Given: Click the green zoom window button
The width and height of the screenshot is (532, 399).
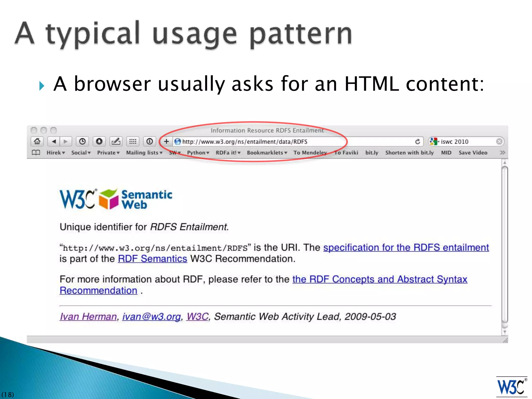Looking at the screenshot, I should coord(54,130).
